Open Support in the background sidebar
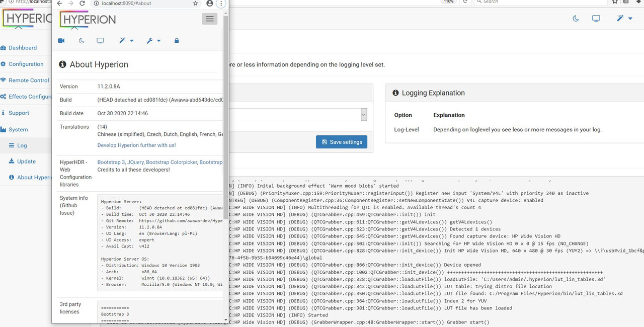Image resolution: width=644 pixels, height=327 pixels. 19,113
